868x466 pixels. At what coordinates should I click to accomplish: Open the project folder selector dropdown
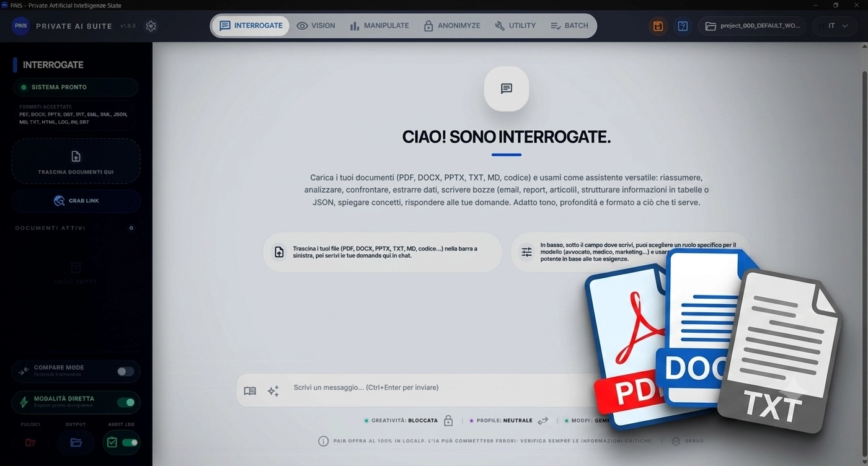coord(752,26)
